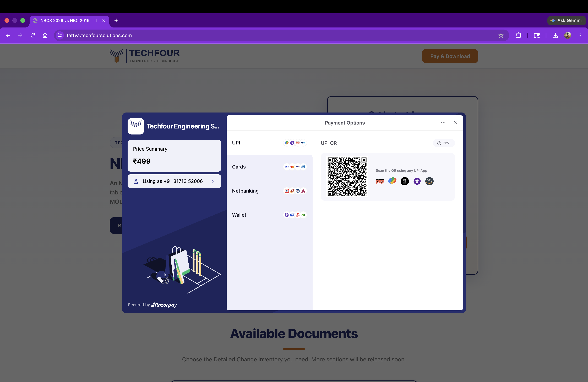This screenshot has height=382, width=588.
Task: Bookmark this page with the star icon
Action: pos(501,35)
